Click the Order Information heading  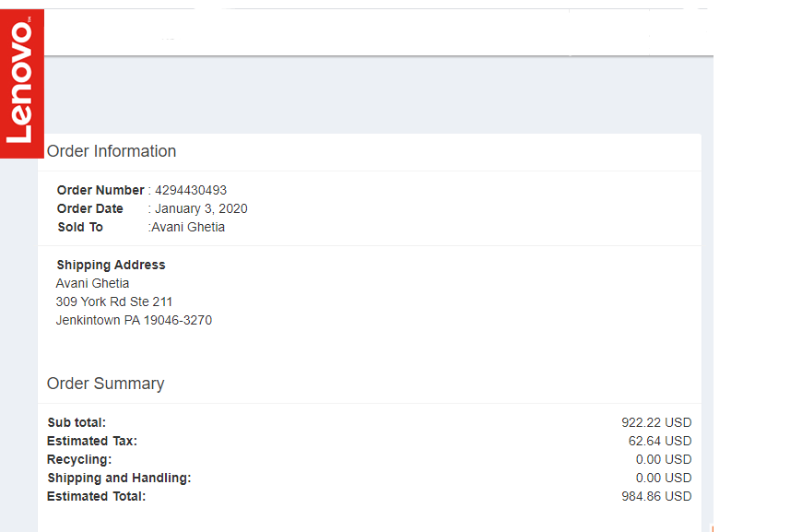pyautogui.click(x=112, y=151)
